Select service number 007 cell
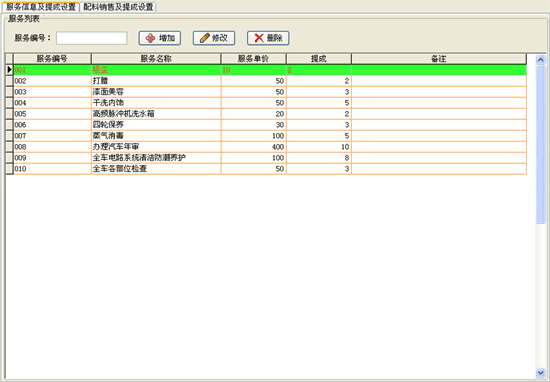550x382 pixels. (52, 136)
